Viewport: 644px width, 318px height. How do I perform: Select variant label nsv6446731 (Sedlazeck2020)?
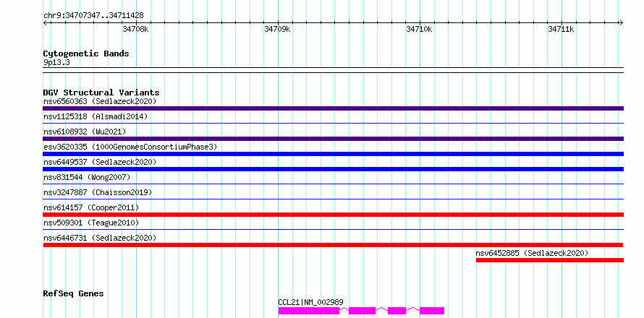100,238
